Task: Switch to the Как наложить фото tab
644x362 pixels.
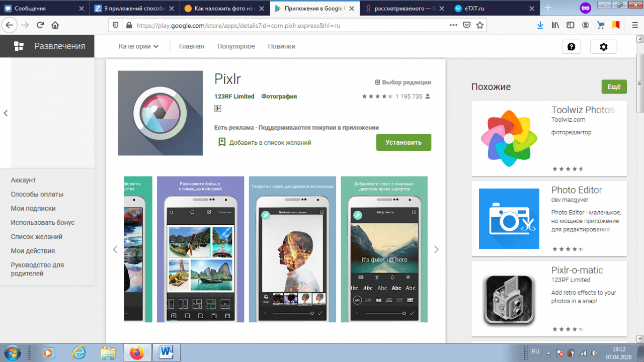Action: [x=224, y=8]
